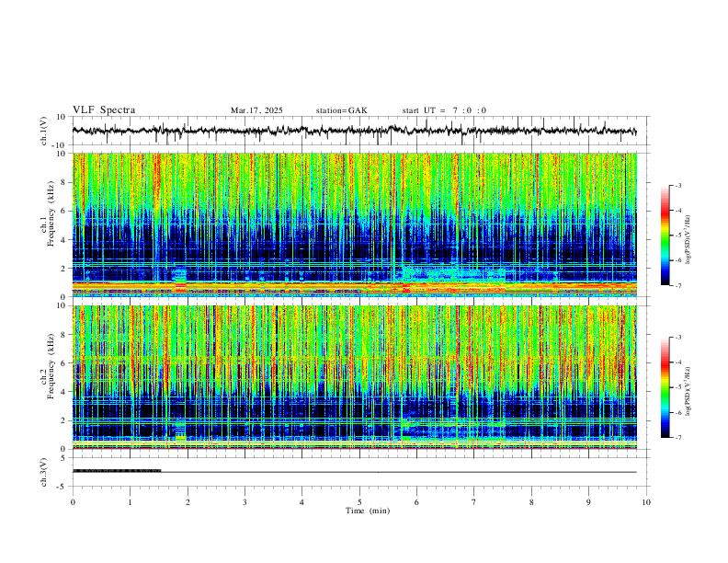Click time axis tick label "7"
Screen dimensions: 728x563
coord(474,502)
